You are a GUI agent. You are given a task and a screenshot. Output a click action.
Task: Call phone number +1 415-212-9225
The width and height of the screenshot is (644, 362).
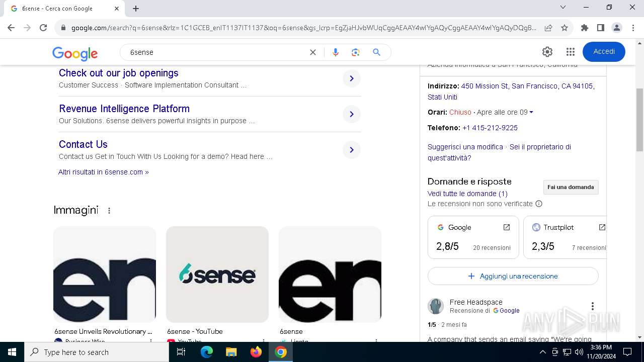click(x=490, y=128)
